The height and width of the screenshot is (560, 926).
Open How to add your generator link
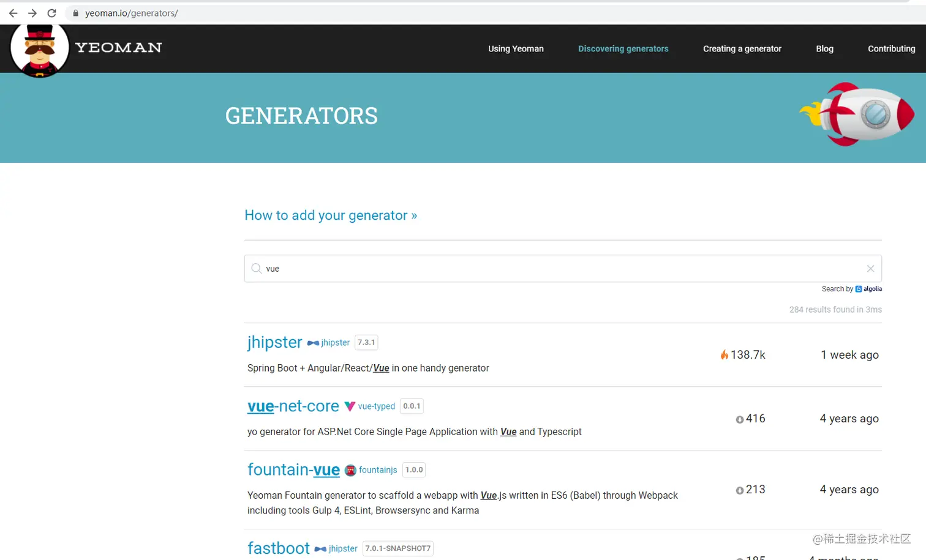tap(331, 215)
